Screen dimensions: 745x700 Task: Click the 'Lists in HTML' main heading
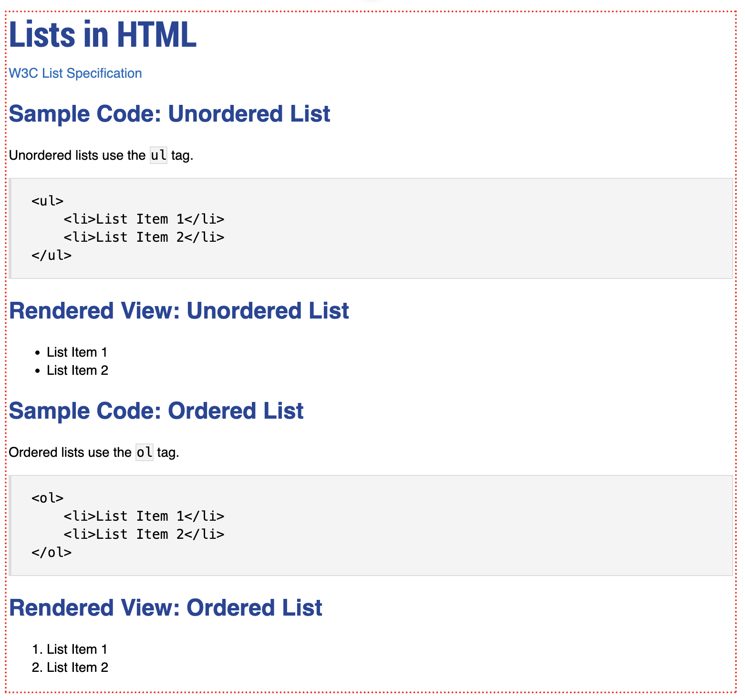point(103,34)
